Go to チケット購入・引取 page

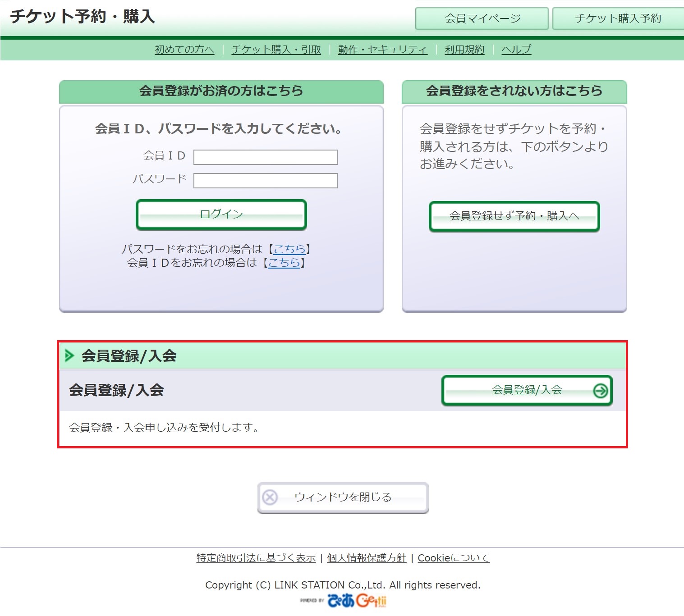click(x=276, y=50)
